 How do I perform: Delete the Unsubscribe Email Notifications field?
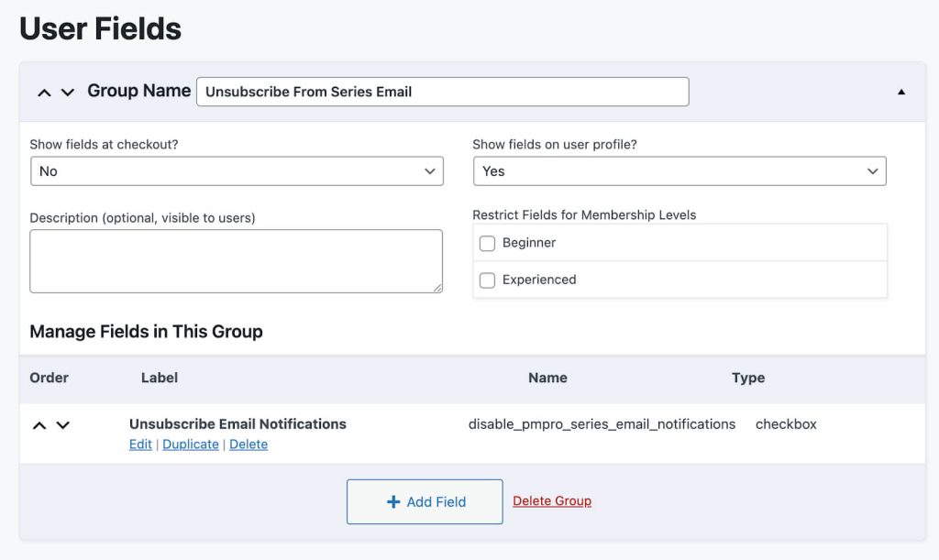[249, 444]
